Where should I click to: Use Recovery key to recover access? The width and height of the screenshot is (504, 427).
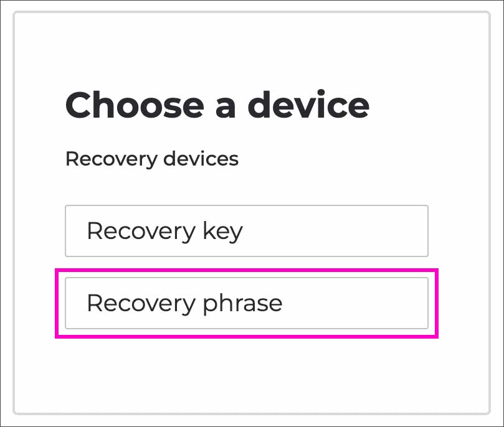[246, 231]
